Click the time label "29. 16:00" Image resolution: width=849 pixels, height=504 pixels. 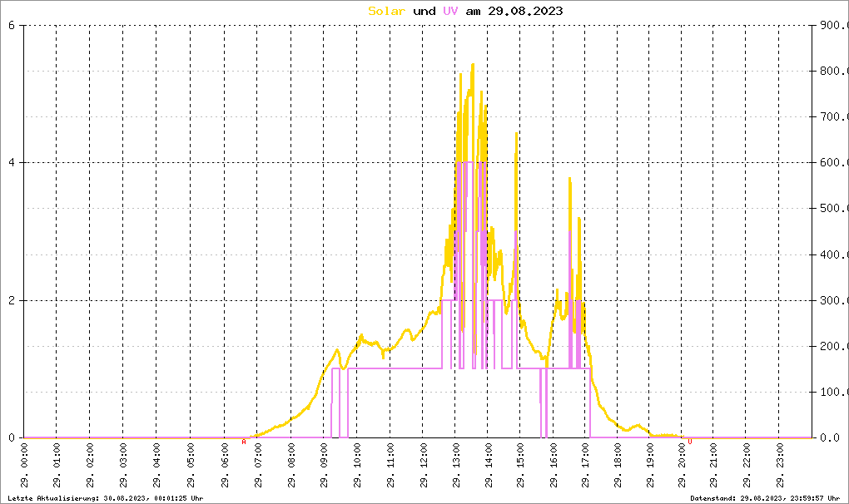click(x=554, y=466)
